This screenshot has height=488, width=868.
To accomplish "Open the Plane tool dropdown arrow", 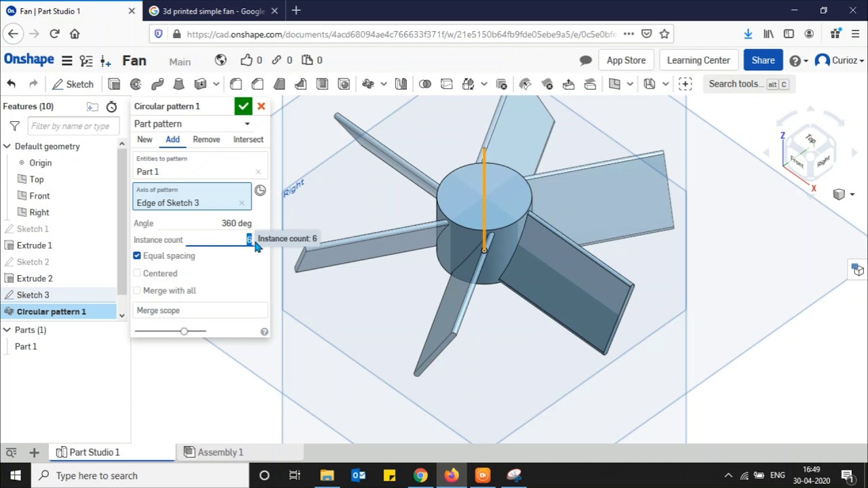I will click(x=630, y=84).
